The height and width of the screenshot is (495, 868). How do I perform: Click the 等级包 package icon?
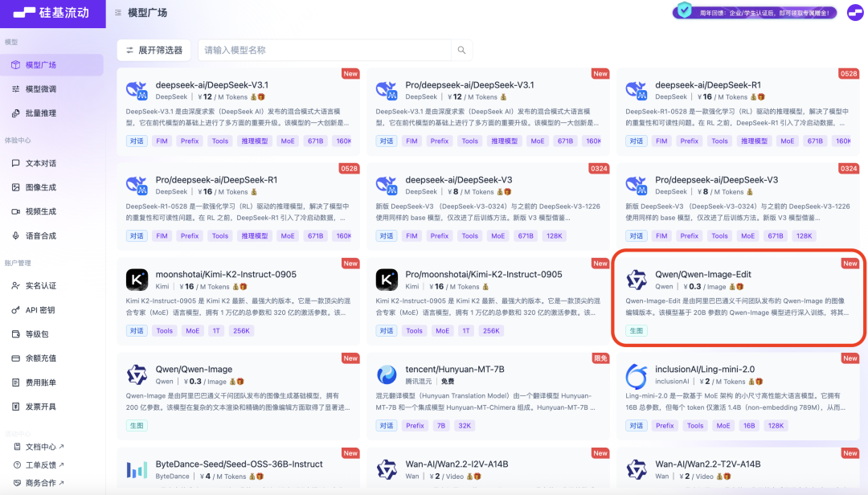(x=15, y=333)
